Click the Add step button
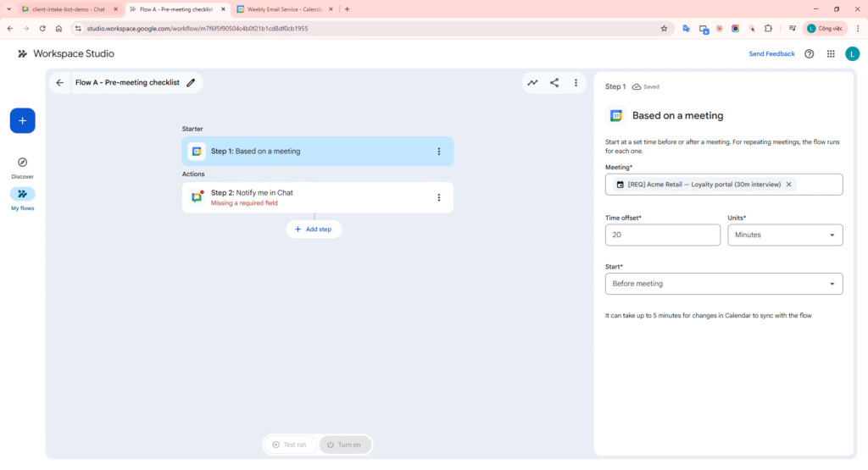 point(314,229)
